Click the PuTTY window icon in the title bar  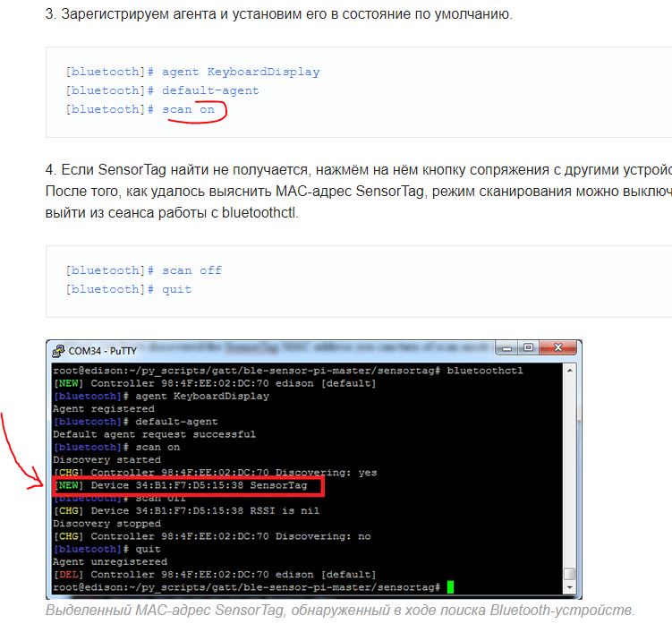point(58,351)
